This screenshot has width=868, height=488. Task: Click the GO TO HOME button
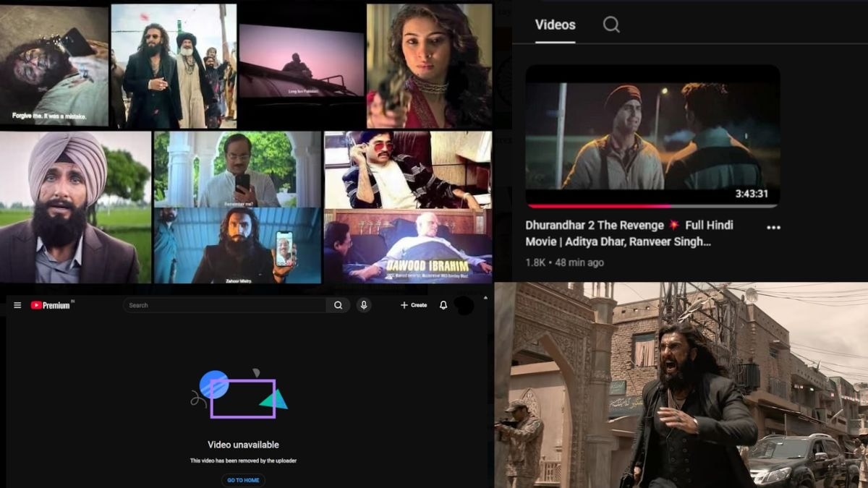point(242,479)
